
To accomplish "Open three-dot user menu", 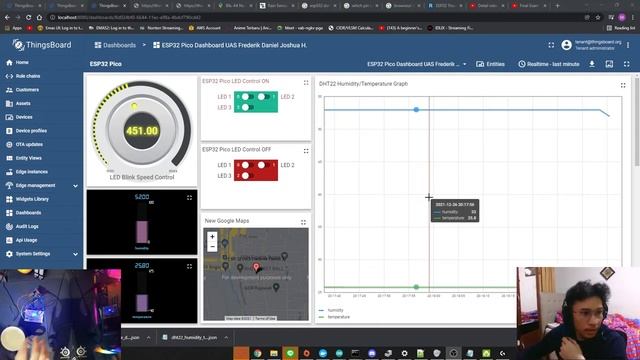I will tap(628, 45).
